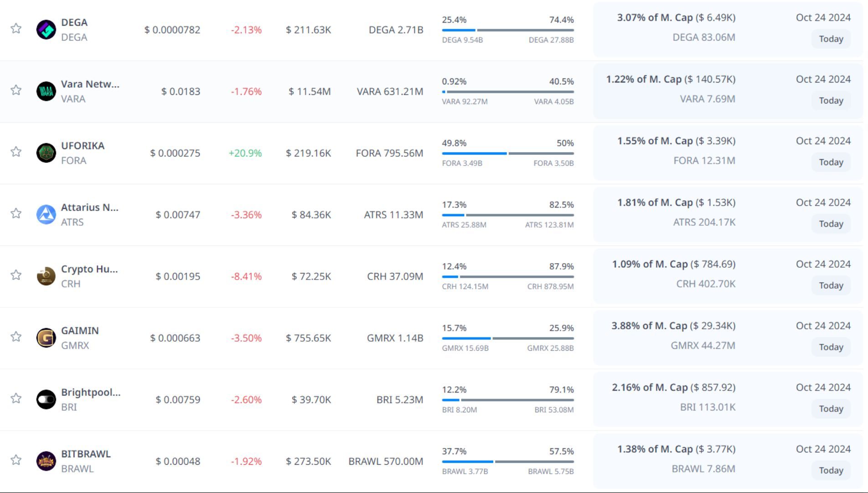Click Crypto Hunters 1.09% of M. Cap unlock cell
This screenshot has width=868, height=493.
[673, 264]
